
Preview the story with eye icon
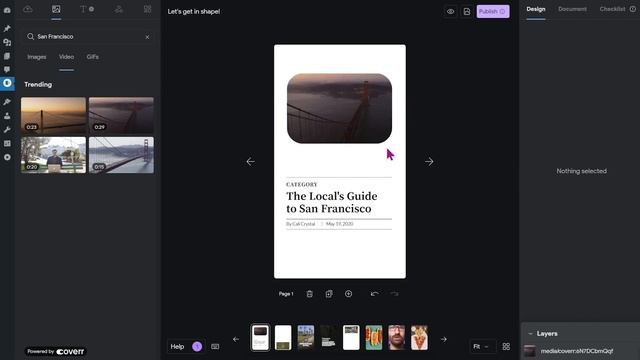click(450, 11)
